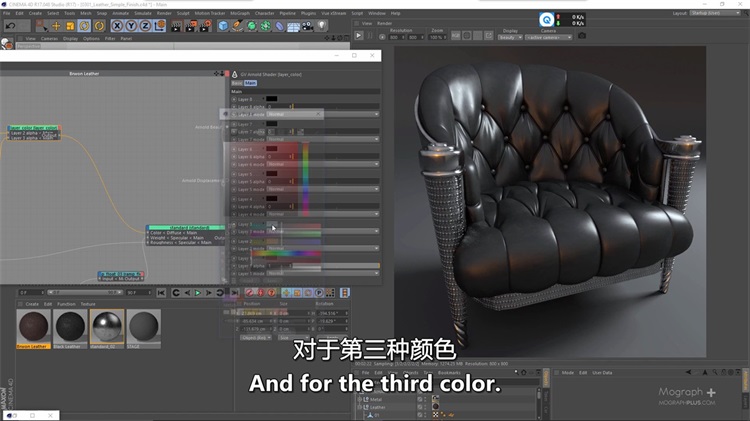Image resolution: width=750 pixels, height=421 pixels.
Task: Select the standard blend shader node
Action: 185,227
